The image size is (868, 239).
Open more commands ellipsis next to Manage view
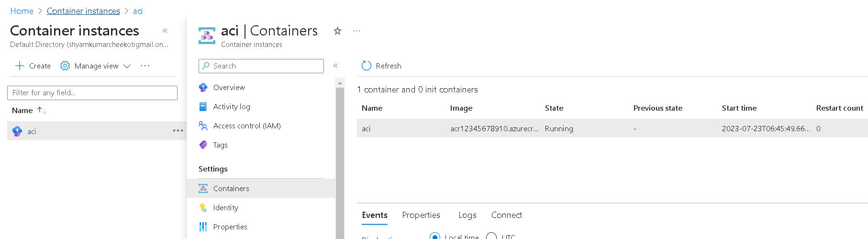click(x=145, y=66)
